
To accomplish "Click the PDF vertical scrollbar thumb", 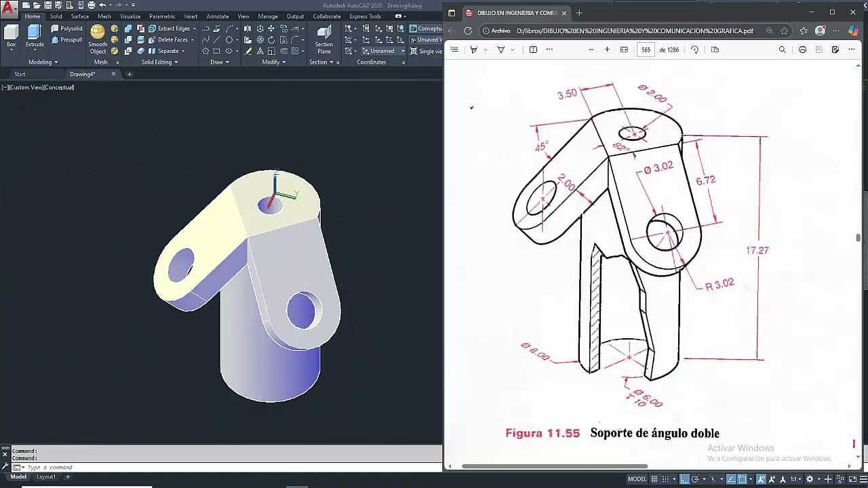I will pyautogui.click(x=859, y=237).
